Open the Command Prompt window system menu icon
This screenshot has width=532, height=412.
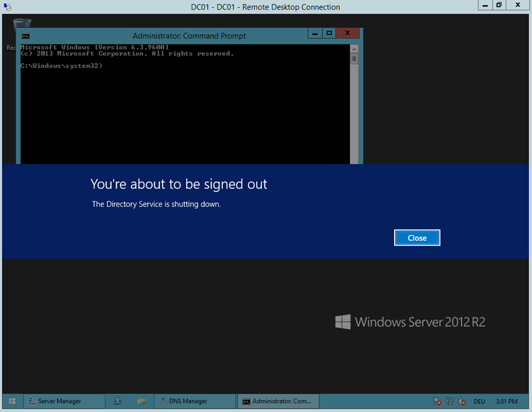point(25,36)
